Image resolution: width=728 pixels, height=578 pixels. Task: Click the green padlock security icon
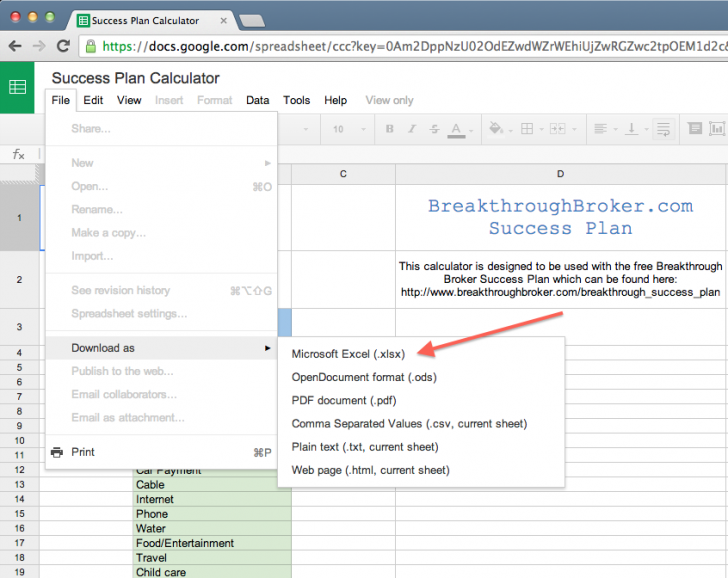click(91, 46)
